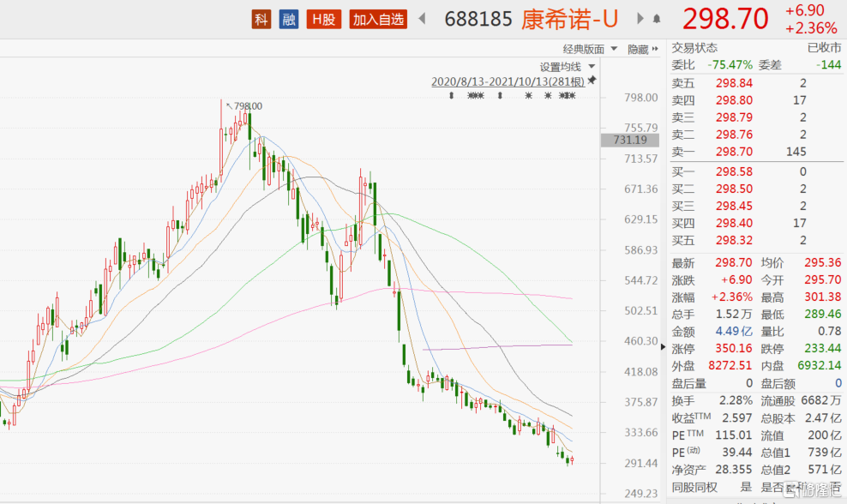Click the 融 margin trading tag icon
Image resolution: width=847 pixels, height=504 pixels.
click(289, 19)
